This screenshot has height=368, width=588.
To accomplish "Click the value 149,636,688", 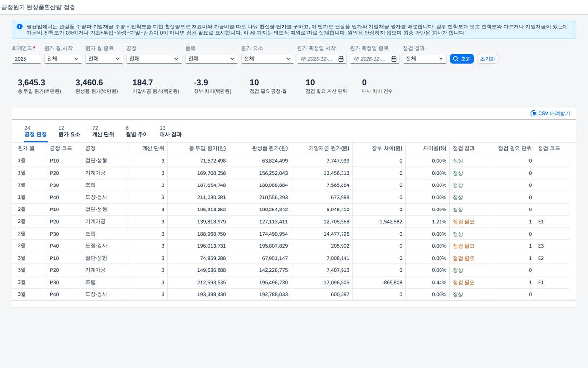I will click(x=212, y=270).
